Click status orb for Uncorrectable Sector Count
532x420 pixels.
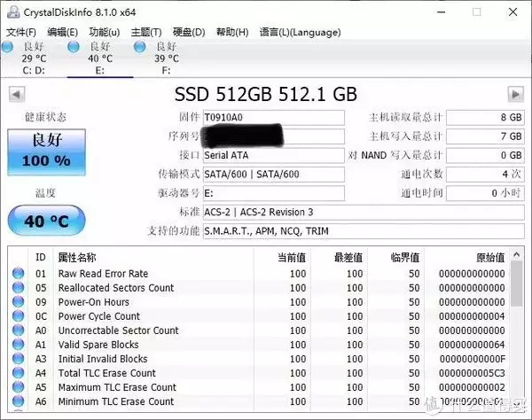point(19,331)
